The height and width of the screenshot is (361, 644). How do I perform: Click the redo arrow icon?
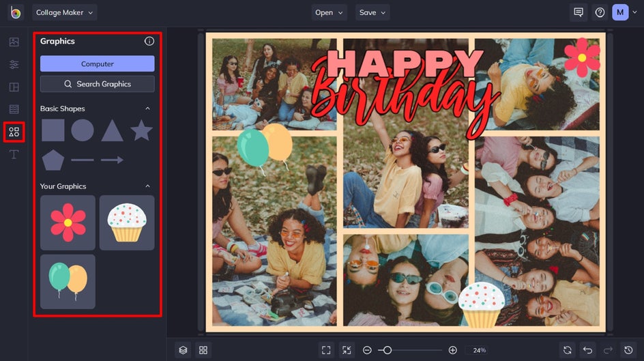tap(608, 350)
